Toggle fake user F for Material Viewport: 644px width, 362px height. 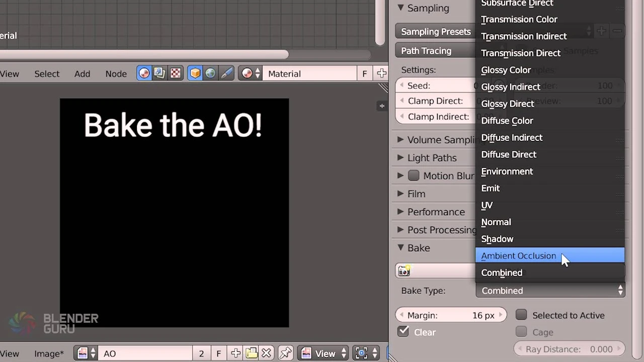pyautogui.click(x=365, y=73)
